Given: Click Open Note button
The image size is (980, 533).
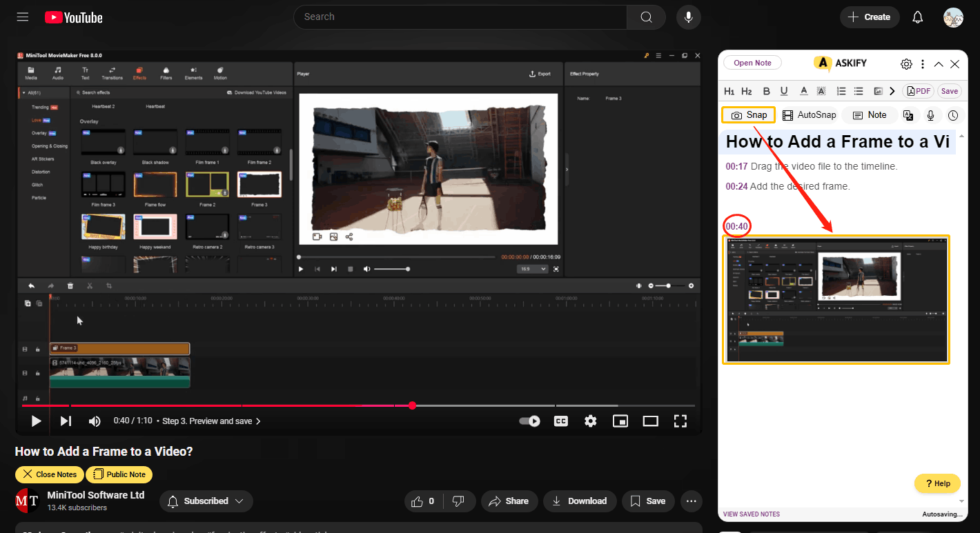Looking at the screenshot, I should click(x=752, y=63).
